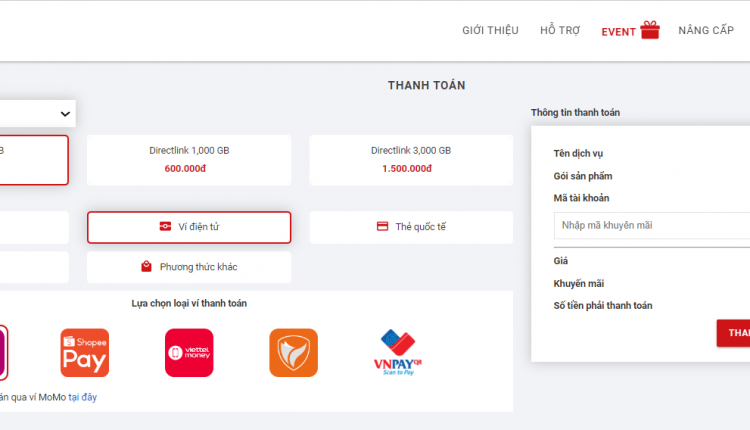Select the Directlink 3,000 GB package
Screen dimensions: 750x430
pos(411,160)
